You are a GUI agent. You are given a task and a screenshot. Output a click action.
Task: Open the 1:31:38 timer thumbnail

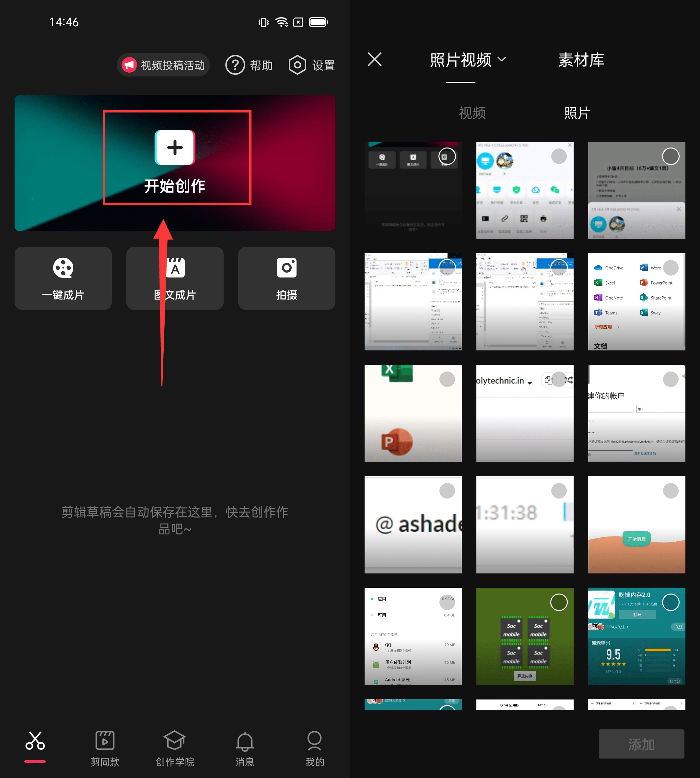pos(525,525)
